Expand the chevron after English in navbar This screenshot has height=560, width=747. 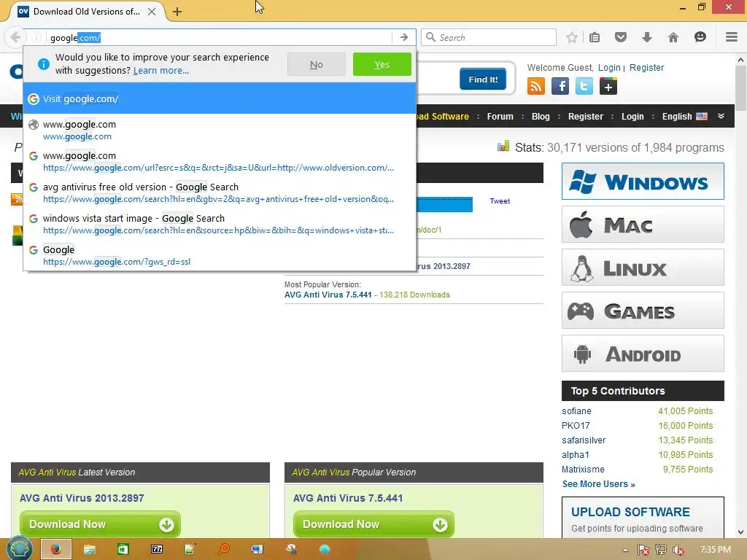(721, 116)
